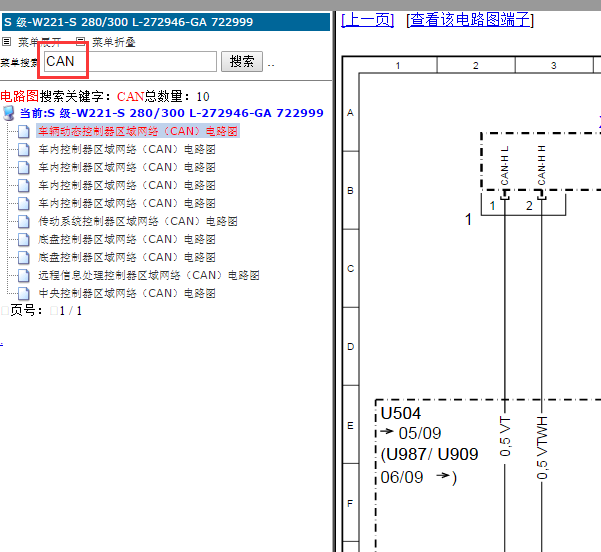Click the (U987/ U909 text in the diagram
The image size is (601, 552).
click(429, 455)
